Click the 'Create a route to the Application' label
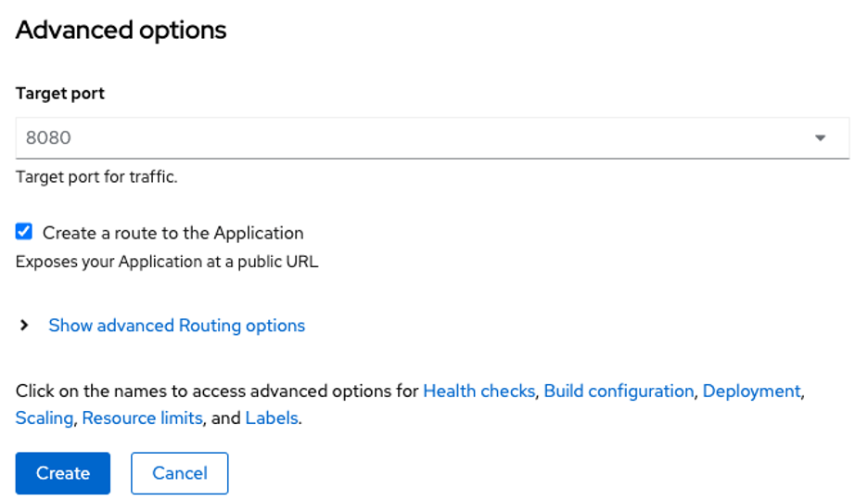Screen dimensions: 868x501 tap(172, 233)
